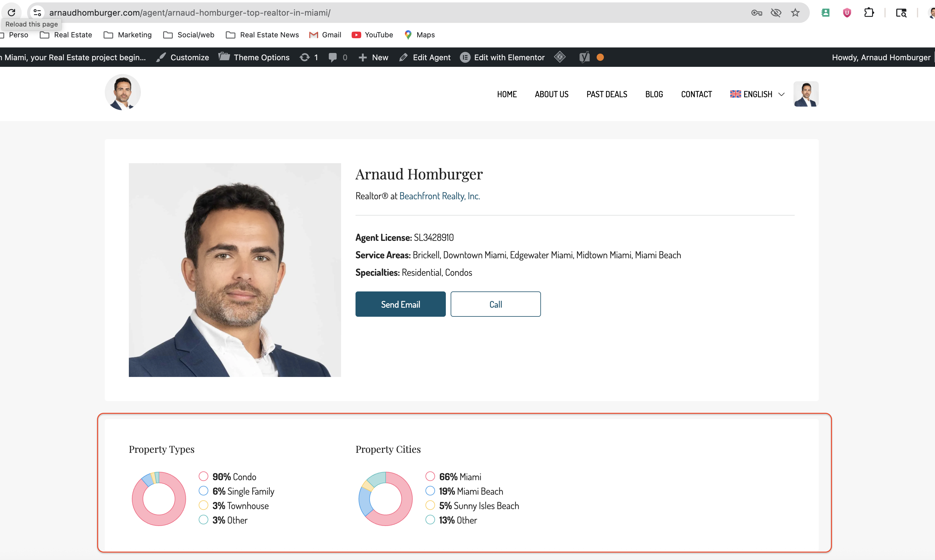Follow the Beachfront Realty, Inc. link
The image size is (935, 560).
point(439,196)
